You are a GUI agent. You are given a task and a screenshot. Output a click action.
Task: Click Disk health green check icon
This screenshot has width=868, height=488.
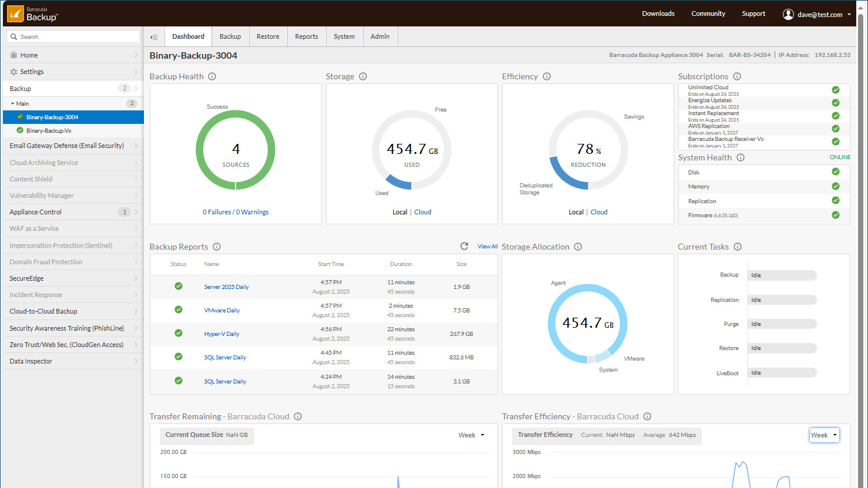(835, 172)
